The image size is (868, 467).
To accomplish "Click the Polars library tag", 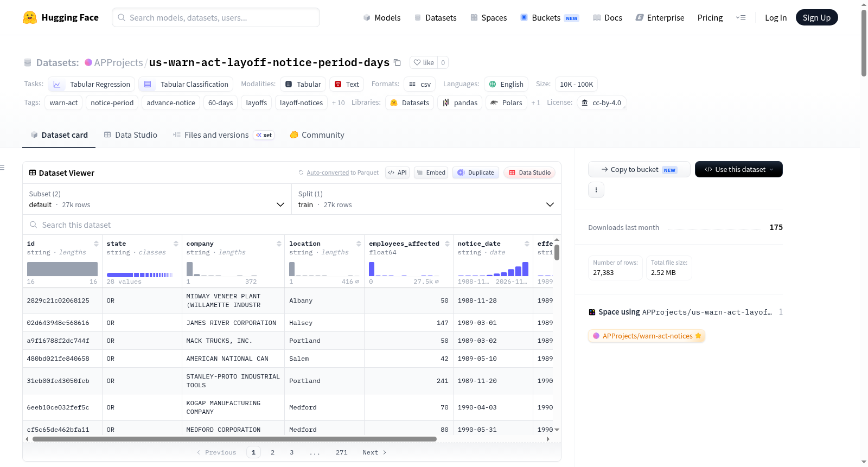I will [506, 103].
